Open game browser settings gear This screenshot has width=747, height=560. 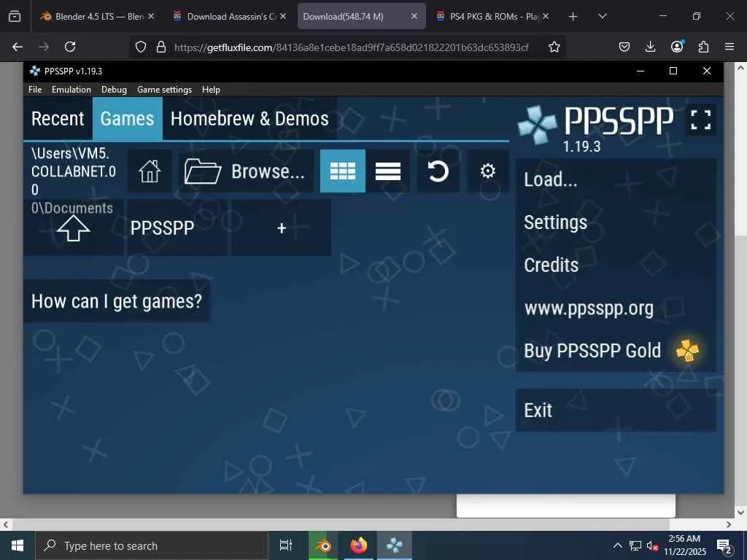[x=488, y=171]
